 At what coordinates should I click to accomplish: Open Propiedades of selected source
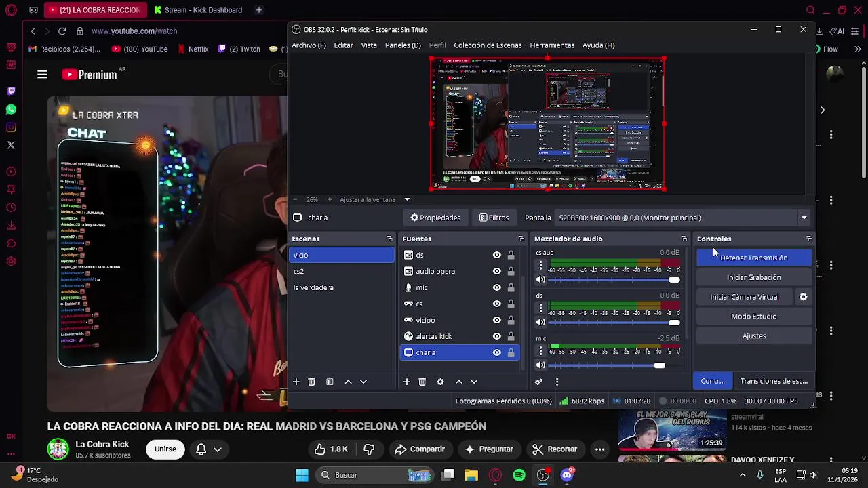coord(435,218)
